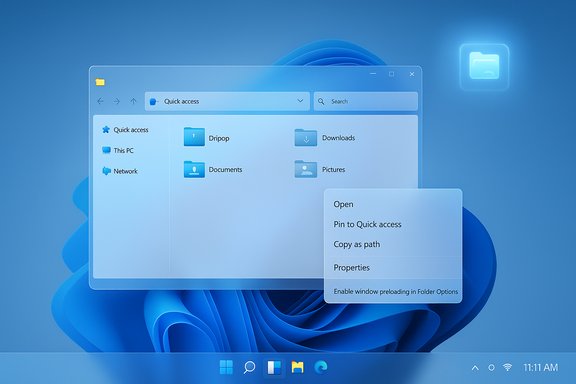Select Pin to Quick access

[x=367, y=224]
